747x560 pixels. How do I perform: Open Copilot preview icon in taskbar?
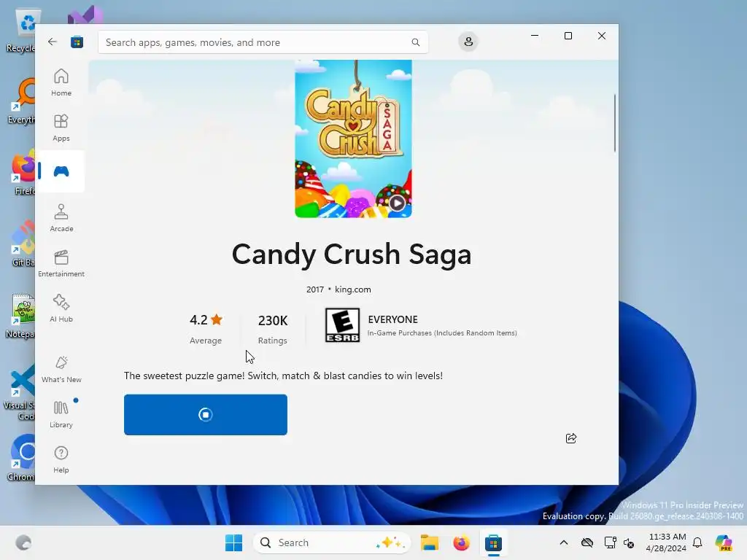724,542
